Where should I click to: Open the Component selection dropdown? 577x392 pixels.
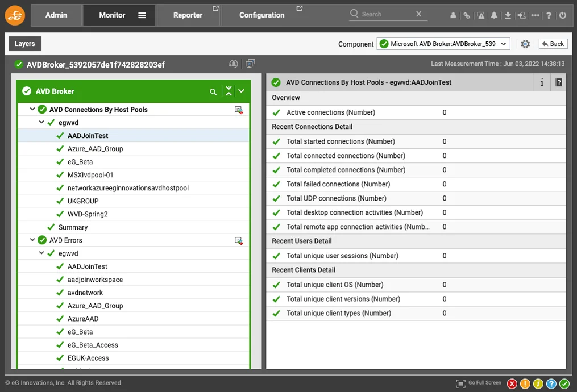click(443, 44)
